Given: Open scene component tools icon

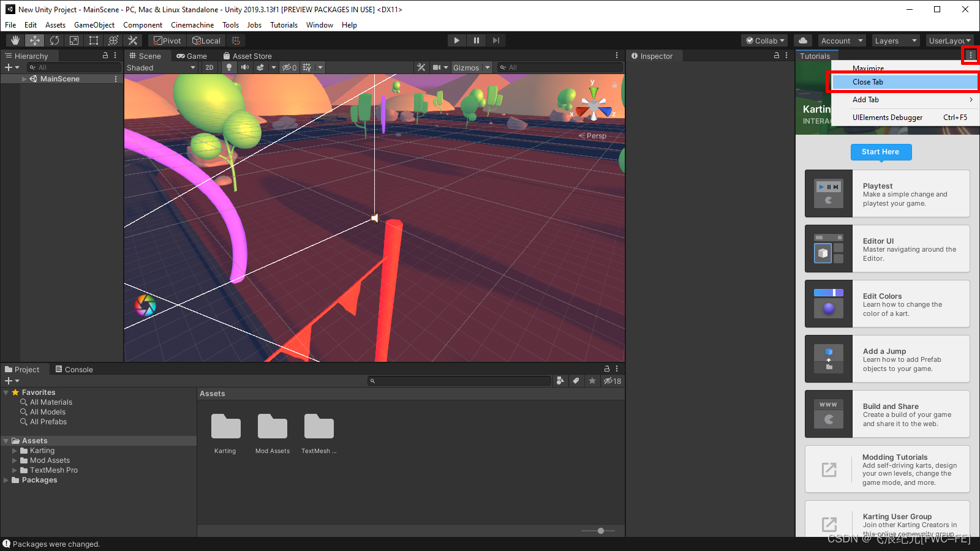Looking at the screenshot, I should 421,67.
